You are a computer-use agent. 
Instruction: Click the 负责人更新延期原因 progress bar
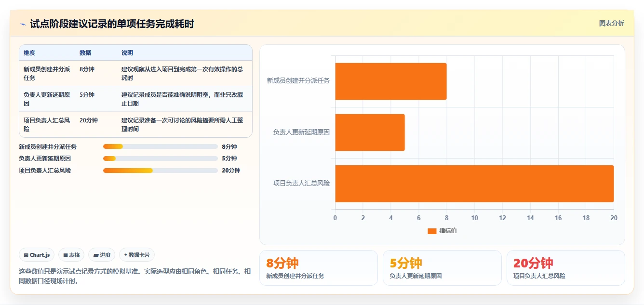click(161, 159)
